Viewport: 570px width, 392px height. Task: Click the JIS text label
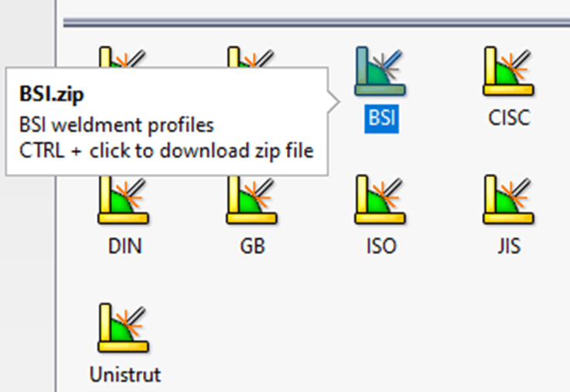[510, 247]
